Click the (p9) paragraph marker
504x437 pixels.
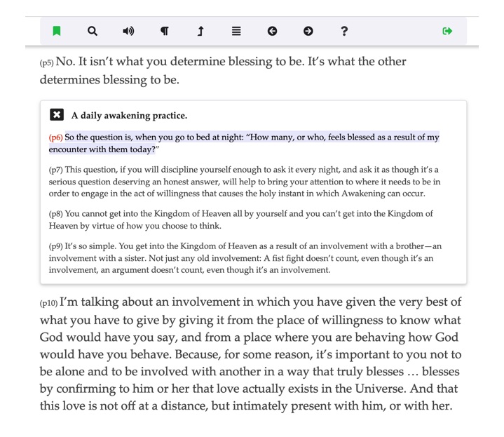[x=55, y=246]
